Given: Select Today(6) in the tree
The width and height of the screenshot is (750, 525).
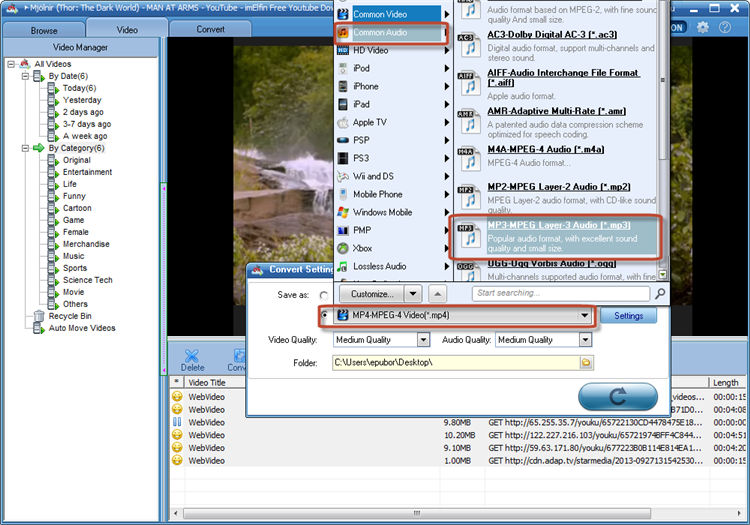Looking at the screenshot, I should 79,88.
